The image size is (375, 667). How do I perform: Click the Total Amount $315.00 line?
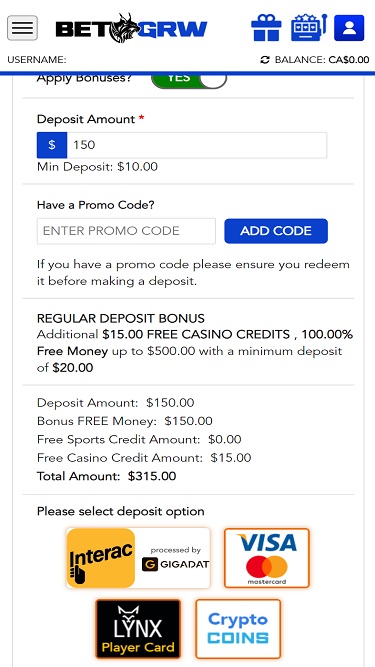pyautogui.click(x=107, y=476)
